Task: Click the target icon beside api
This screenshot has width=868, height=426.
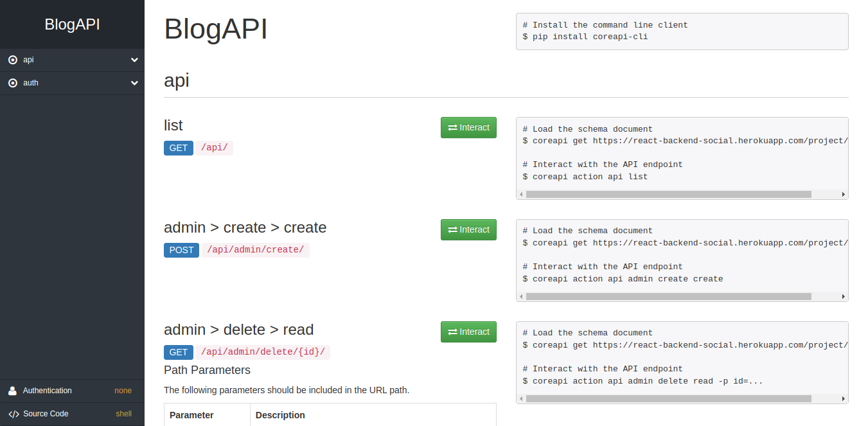Action: tap(13, 60)
